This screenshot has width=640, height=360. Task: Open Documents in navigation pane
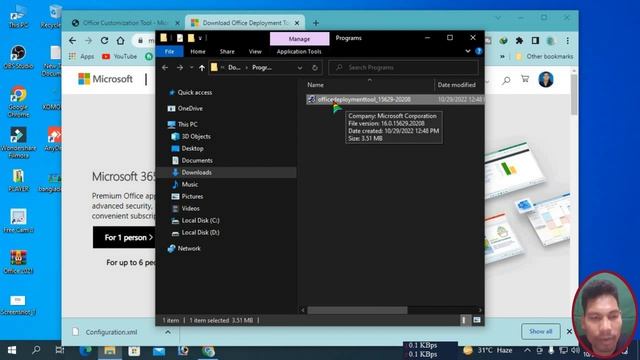(197, 160)
